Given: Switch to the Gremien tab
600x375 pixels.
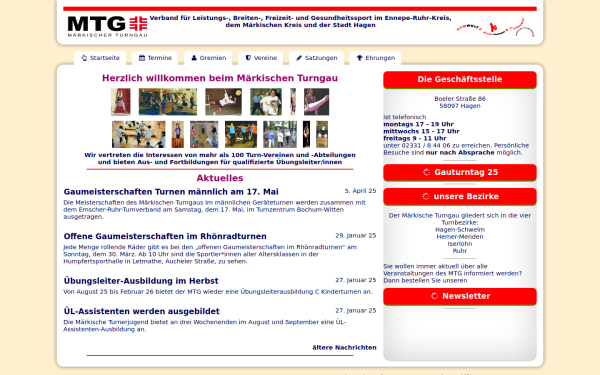Looking at the screenshot, I should click(x=208, y=58).
